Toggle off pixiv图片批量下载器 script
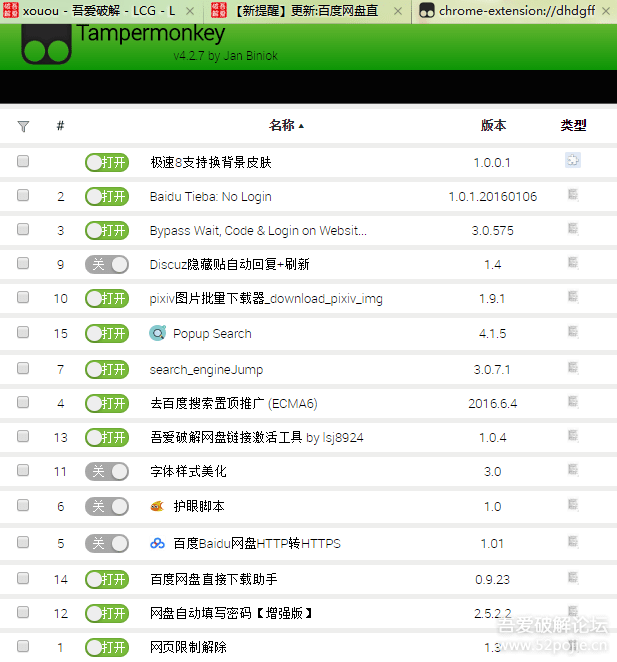 (x=107, y=299)
